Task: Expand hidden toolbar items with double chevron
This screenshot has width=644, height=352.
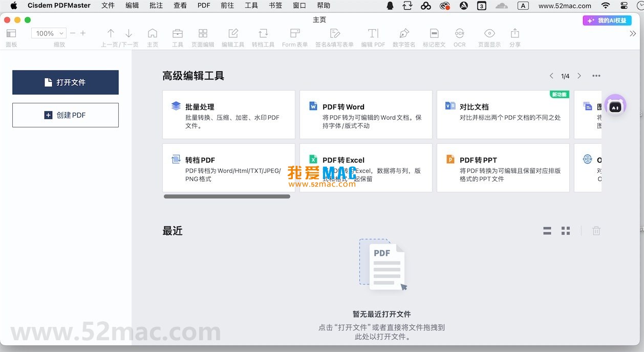Action: coord(633,33)
